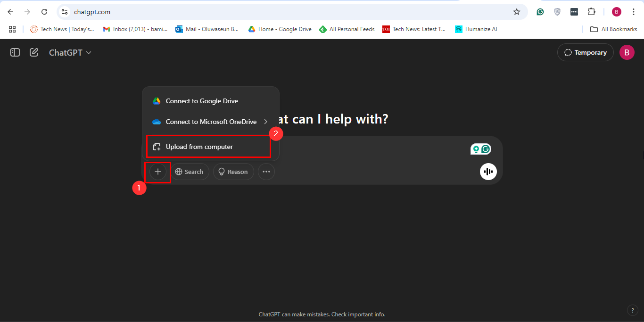Reload the page
The image size is (644, 322).
tap(44, 12)
